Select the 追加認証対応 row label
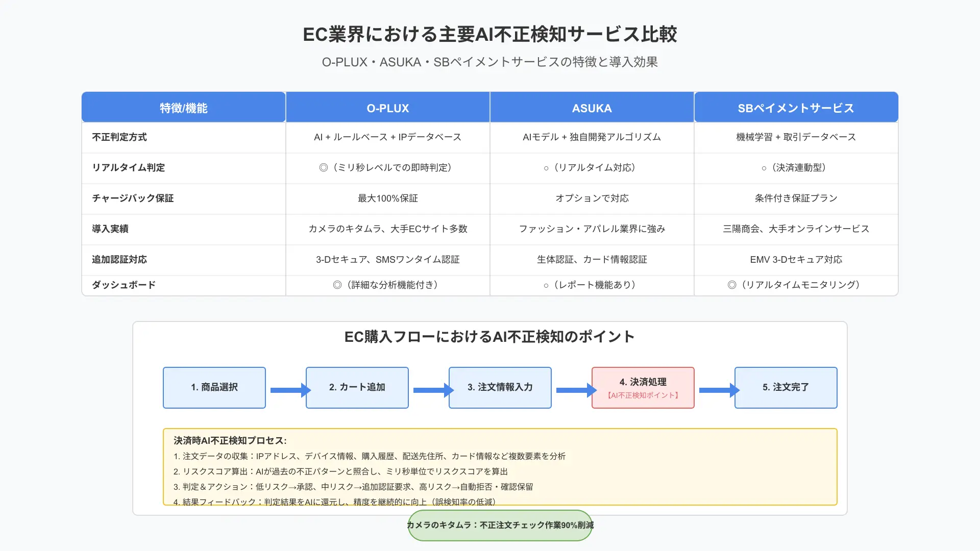The height and width of the screenshot is (551, 980). pos(119,260)
